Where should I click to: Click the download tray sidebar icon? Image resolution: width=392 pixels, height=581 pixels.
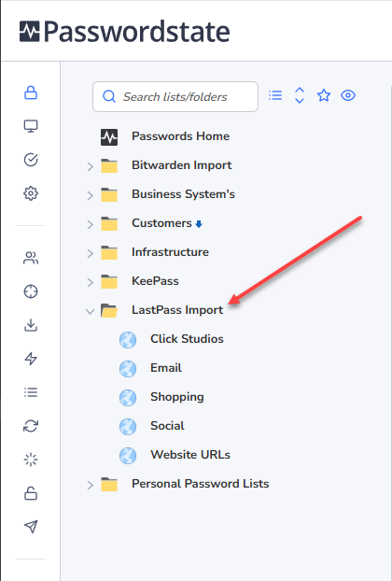(x=31, y=325)
